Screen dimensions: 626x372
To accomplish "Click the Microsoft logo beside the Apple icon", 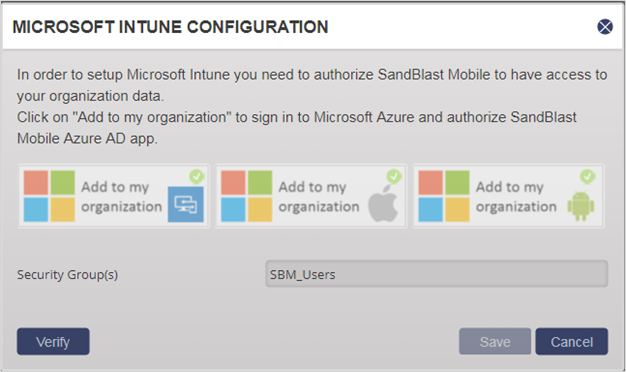I will (246, 196).
